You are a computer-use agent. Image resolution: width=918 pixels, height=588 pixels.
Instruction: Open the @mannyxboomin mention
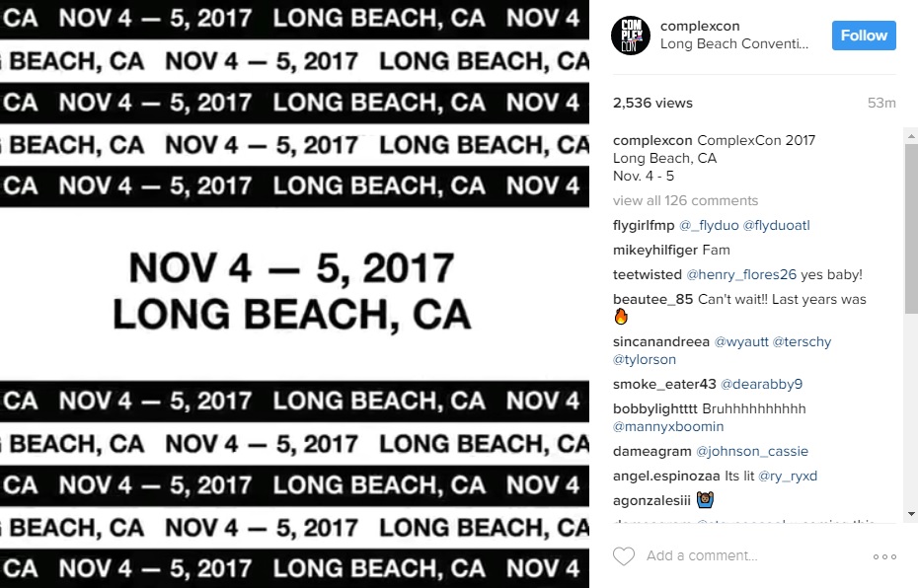(x=668, y=426)
